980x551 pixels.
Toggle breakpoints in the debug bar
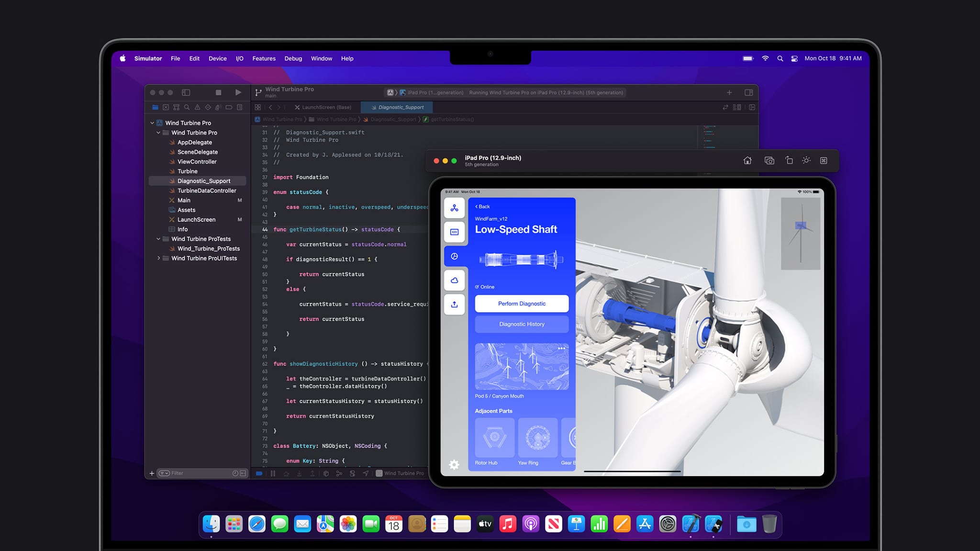point(259,473)
